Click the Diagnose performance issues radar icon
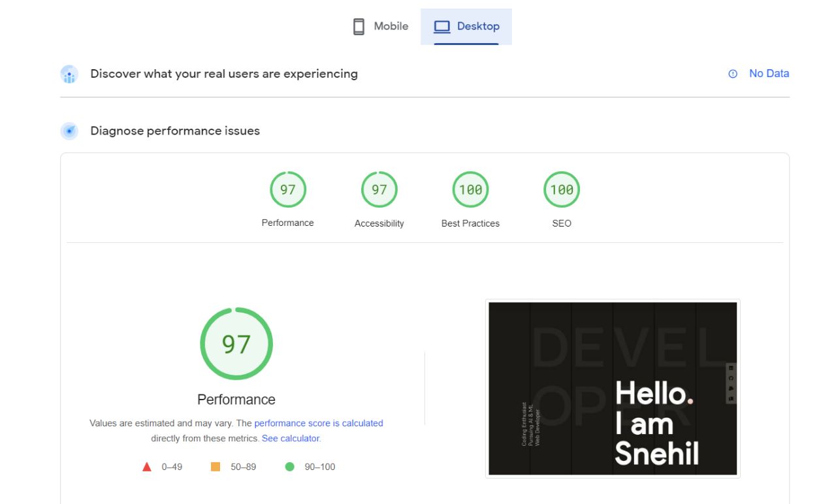 (x=69, y=131)
